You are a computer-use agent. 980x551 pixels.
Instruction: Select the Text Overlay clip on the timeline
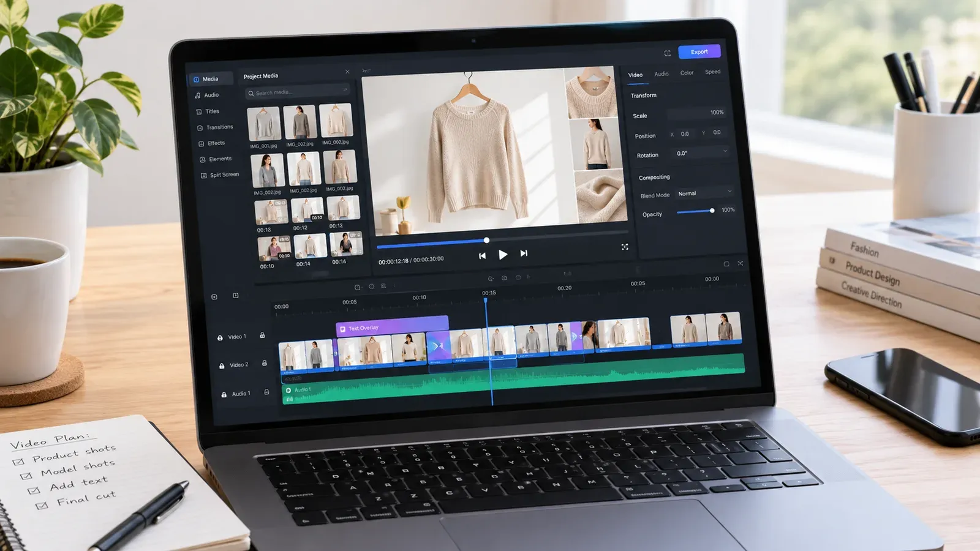(x=393, y=327)
